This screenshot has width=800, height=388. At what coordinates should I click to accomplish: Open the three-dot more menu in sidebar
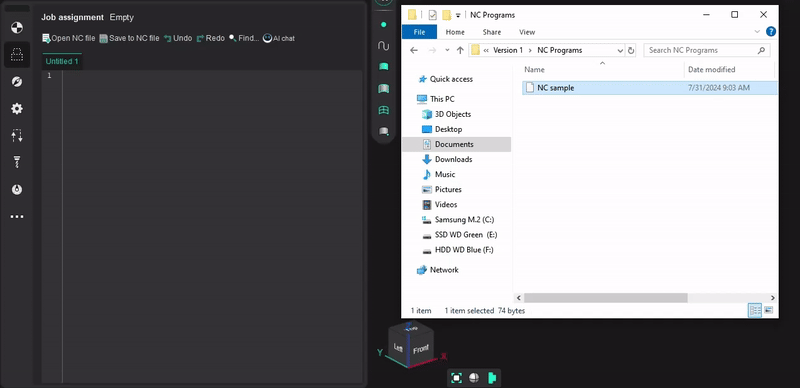[x=17, y=216]
